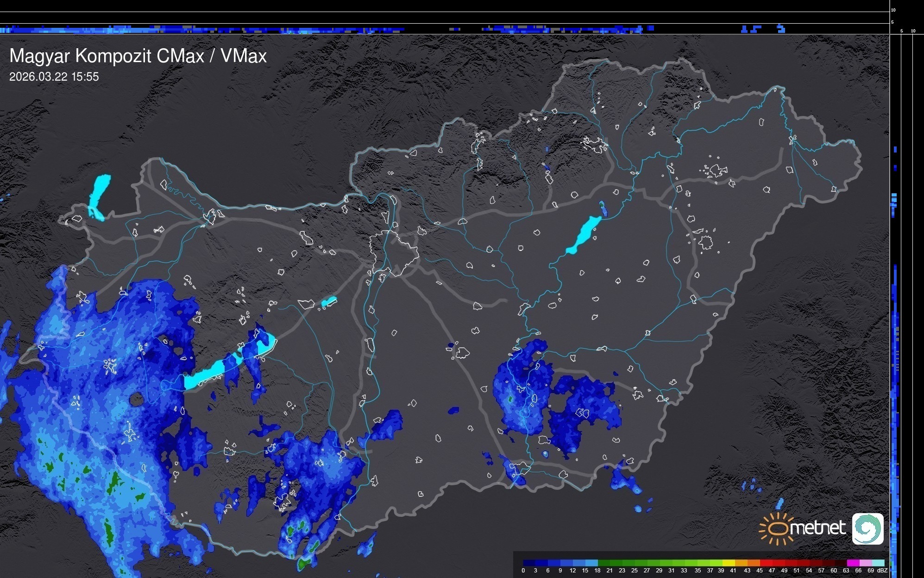Pick the red 45 dBZ legend swatch
The height and width of the screenshot is (578, 924).
pos(765,563)
